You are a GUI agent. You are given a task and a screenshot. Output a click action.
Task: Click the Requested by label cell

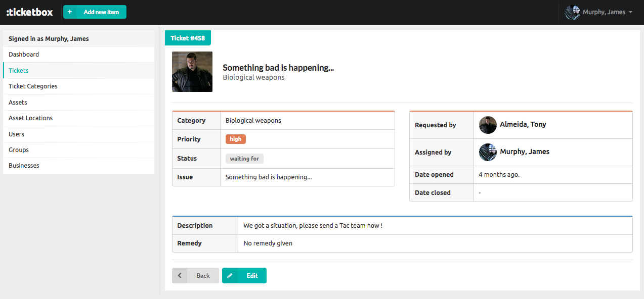[442, 125]
